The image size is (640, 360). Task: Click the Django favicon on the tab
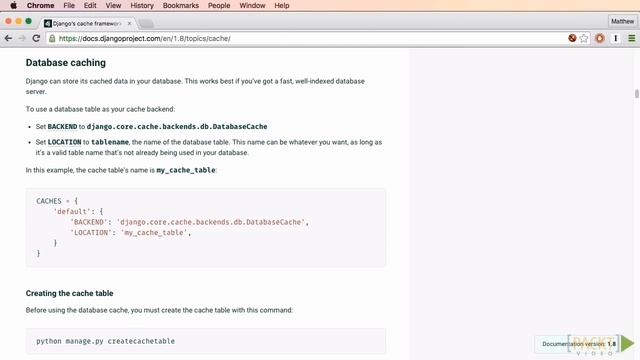48,24
